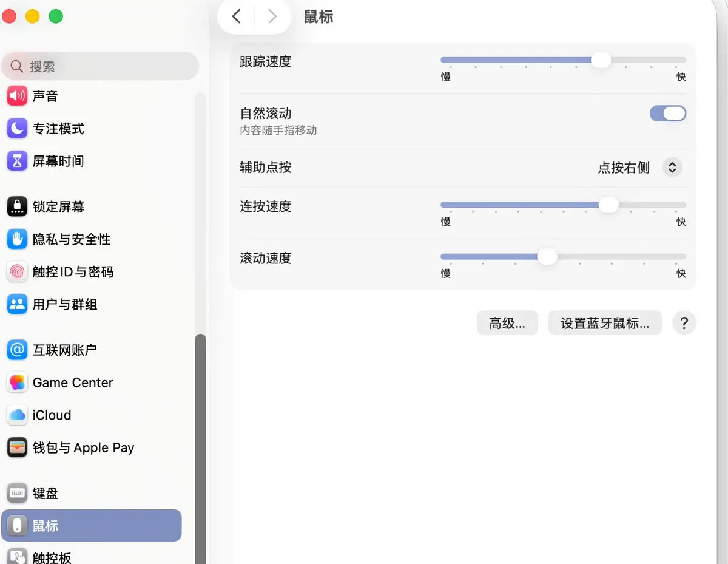The height and width of the screenshot is (564, 728).
Task: Select the 用户与群组 people icon
Action: (17, 304)
